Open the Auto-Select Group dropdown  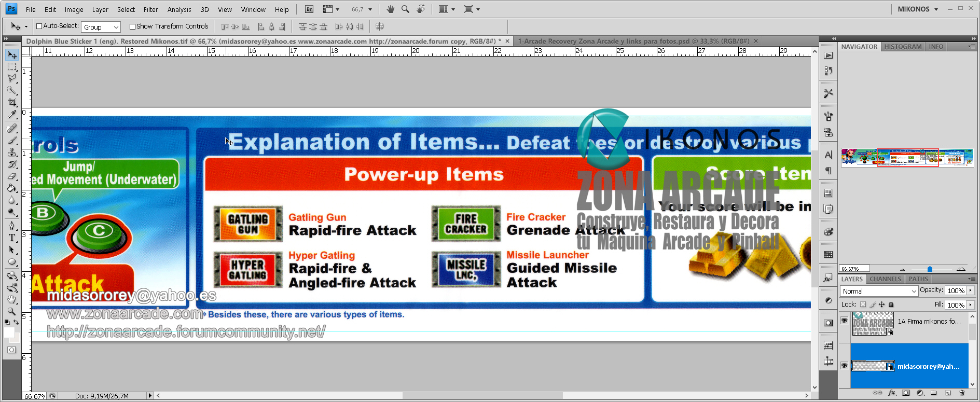(x=101, y=27)
